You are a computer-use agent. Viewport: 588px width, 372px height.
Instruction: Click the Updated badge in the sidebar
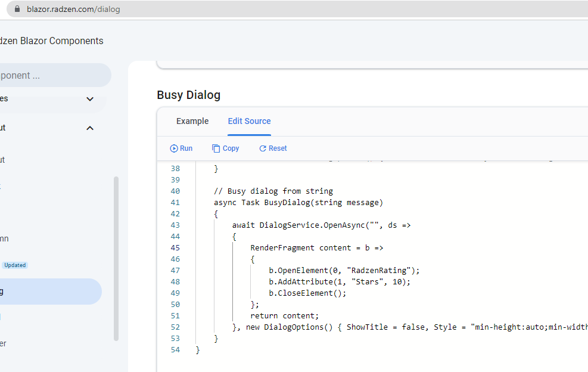[15, 265]
